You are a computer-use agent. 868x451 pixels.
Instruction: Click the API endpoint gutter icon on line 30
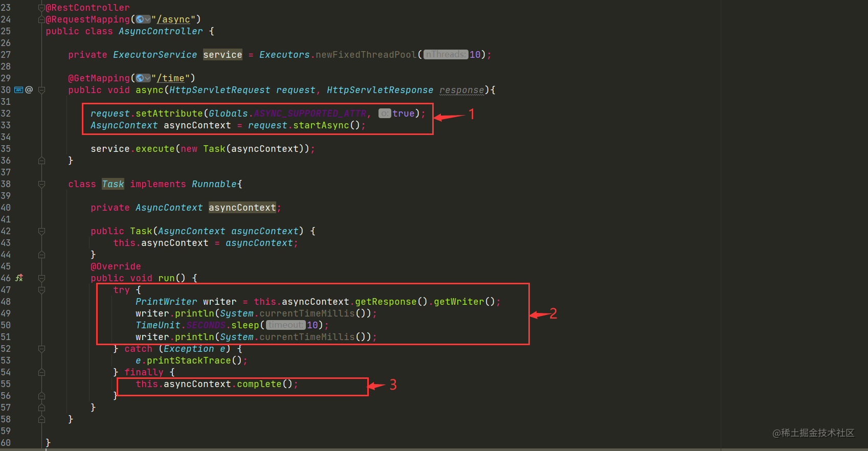point(18,89)
